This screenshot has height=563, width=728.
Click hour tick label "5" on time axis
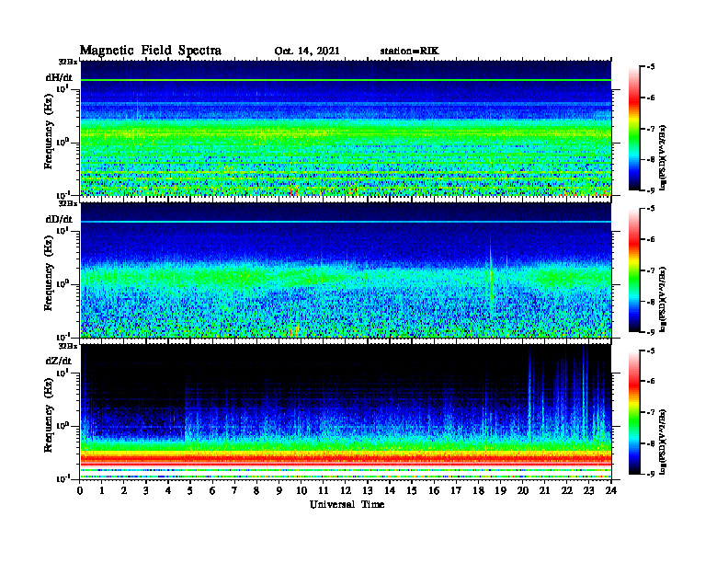(190, 490)
